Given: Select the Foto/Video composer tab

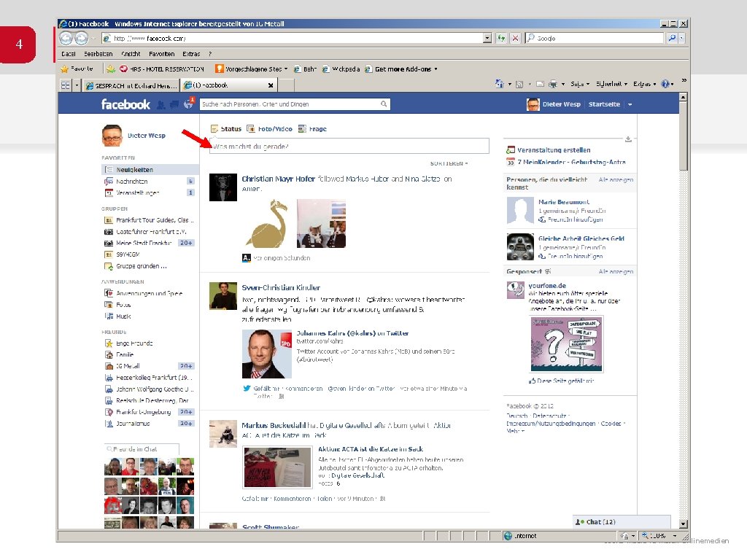Looking at the screenshot, I should pos(269,128).
